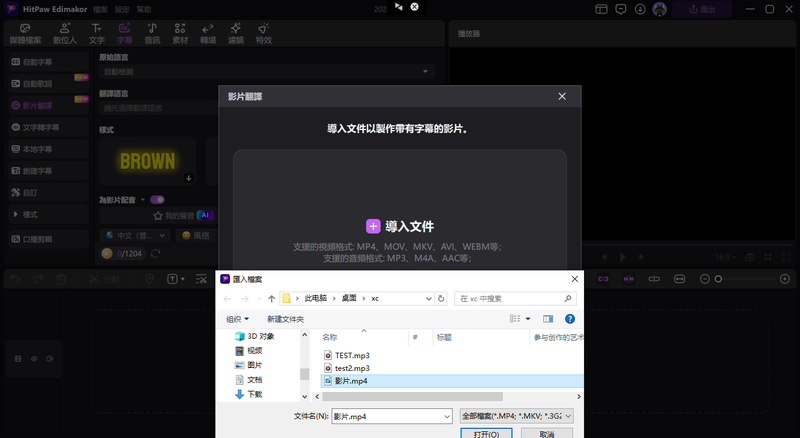This screenshot has height=438, width=800.
Task: Open the 濾鏡 filters icon
Action: 235,34
